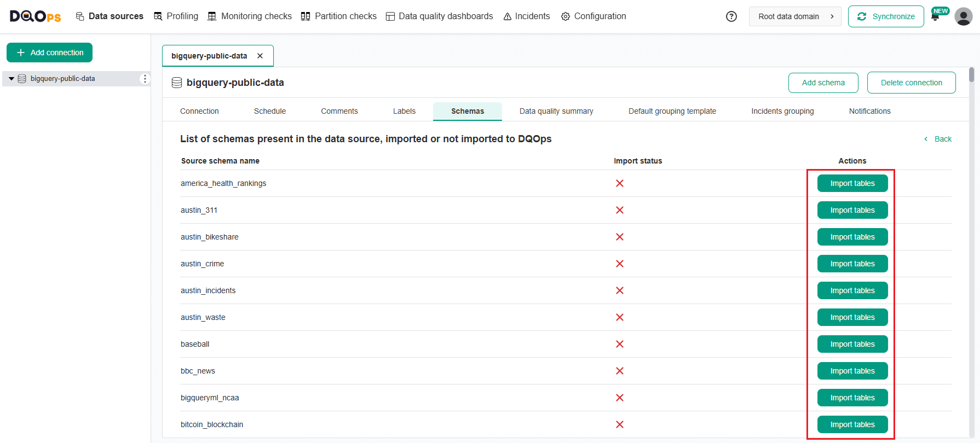Go to Profiling section
The width and height of the screenshot is (980, 443).
pyautogui.click(x=176, y=16)
